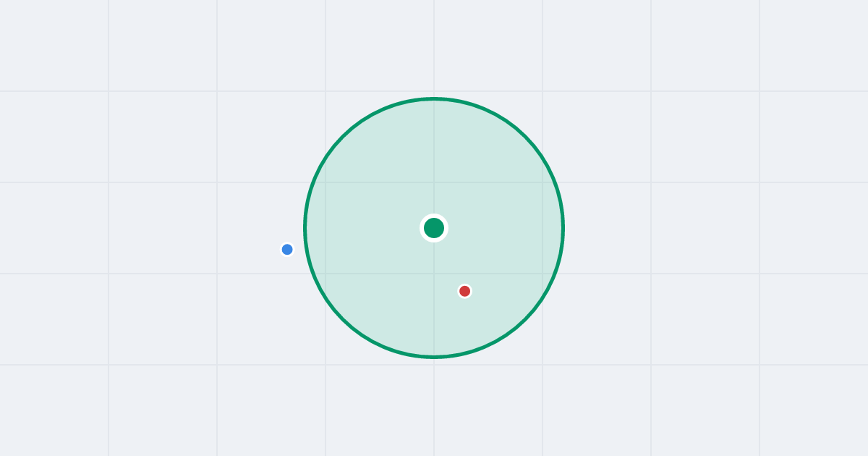This screenshot has width=868, height=456.
Task: Click the blue dot outside the circle
Action: tap(287, 250)
